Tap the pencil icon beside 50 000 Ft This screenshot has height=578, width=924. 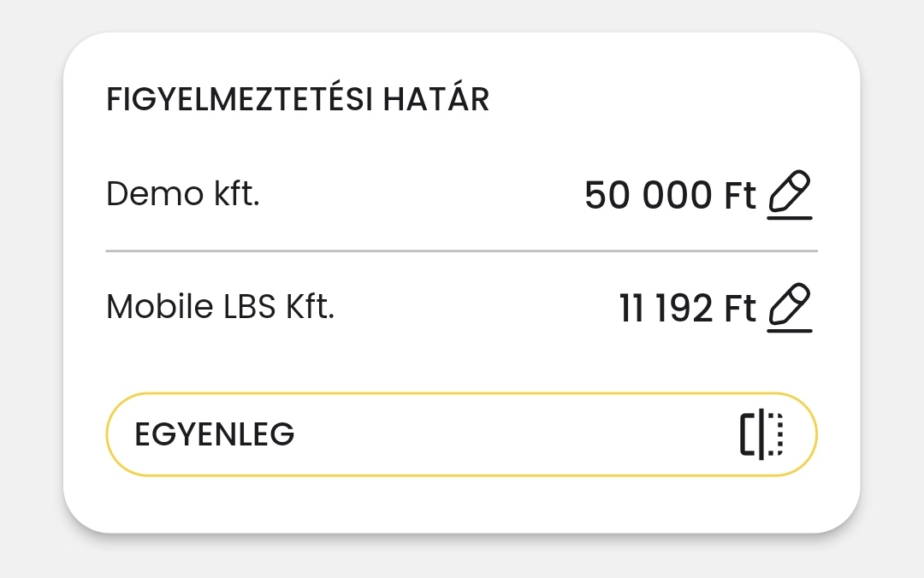pyautogui.click(x=789, y=196)
